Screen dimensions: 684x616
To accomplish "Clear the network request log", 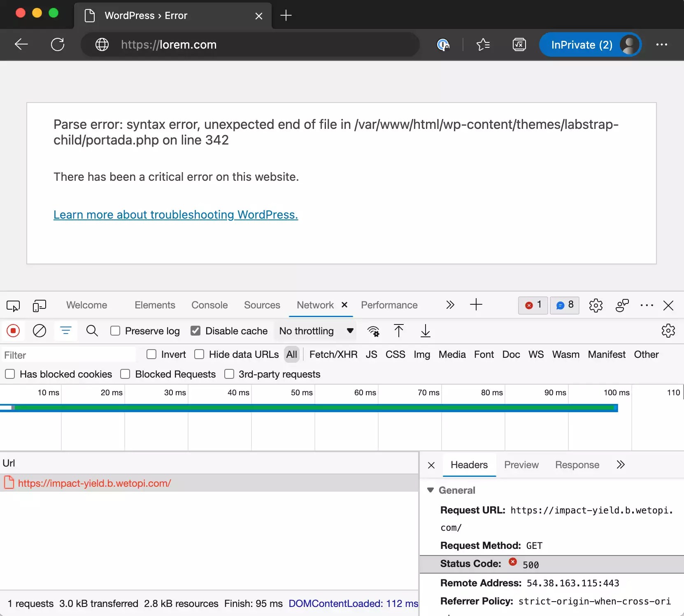I will 40,331.
